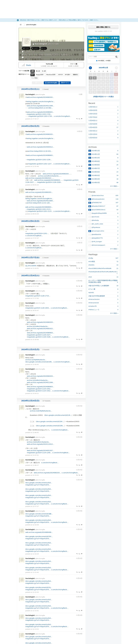Open 2024年11月24日(日) date heading
This screenshot has height=644, width=138.
click(x=30, y=401)
